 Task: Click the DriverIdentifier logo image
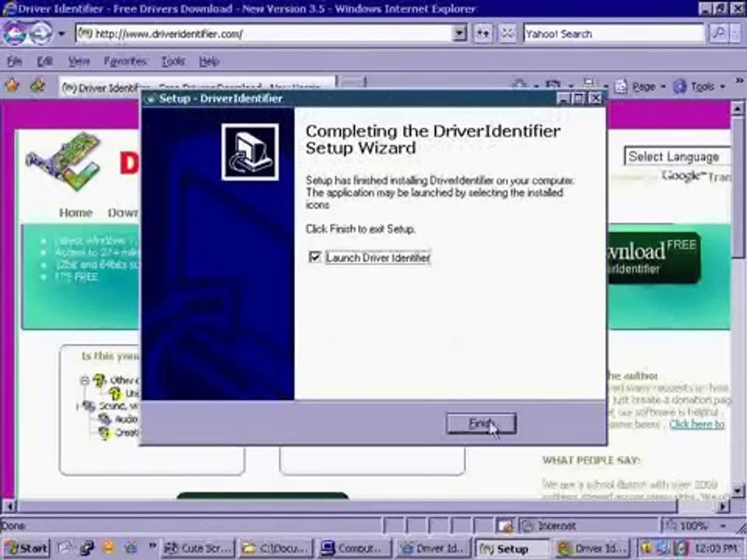[64, 162]
